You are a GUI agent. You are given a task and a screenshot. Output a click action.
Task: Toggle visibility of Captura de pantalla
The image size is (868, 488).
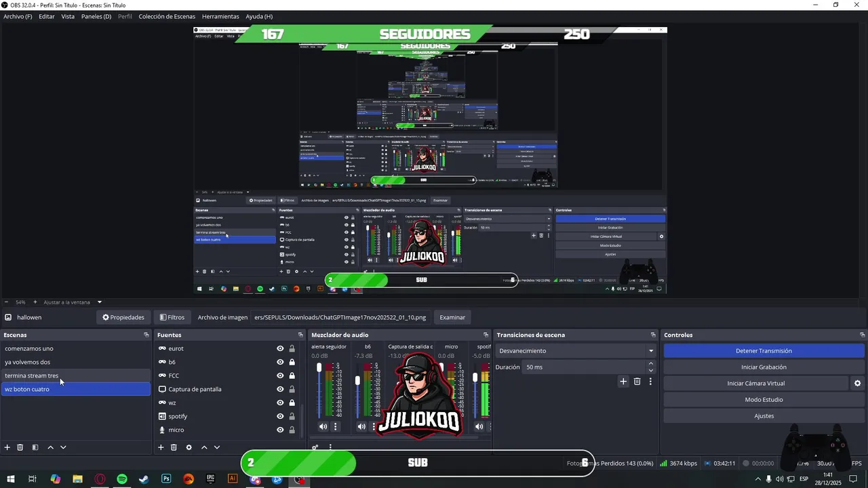pos(280,389)
